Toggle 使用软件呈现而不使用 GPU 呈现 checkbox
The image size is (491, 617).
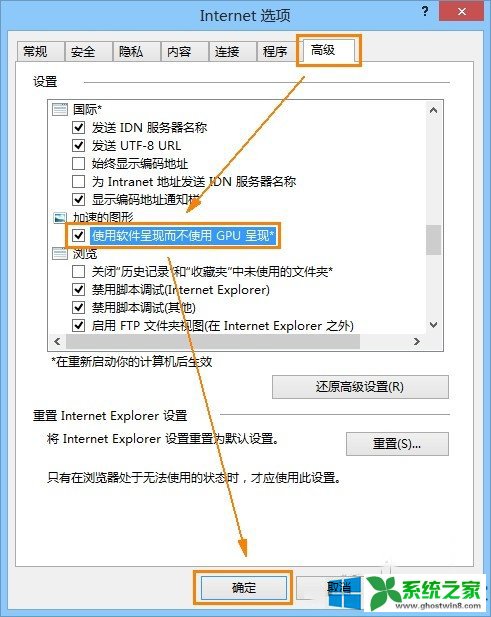coord(79,235)
